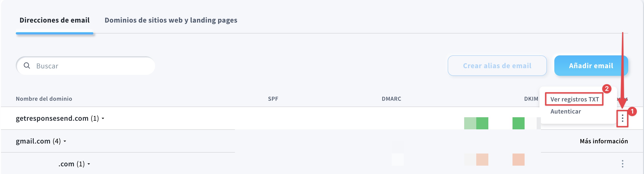The image size is (644, 174).
Task: Open Dominios de sitios web y landing pages tab
Action: click(x=171, y=20)
